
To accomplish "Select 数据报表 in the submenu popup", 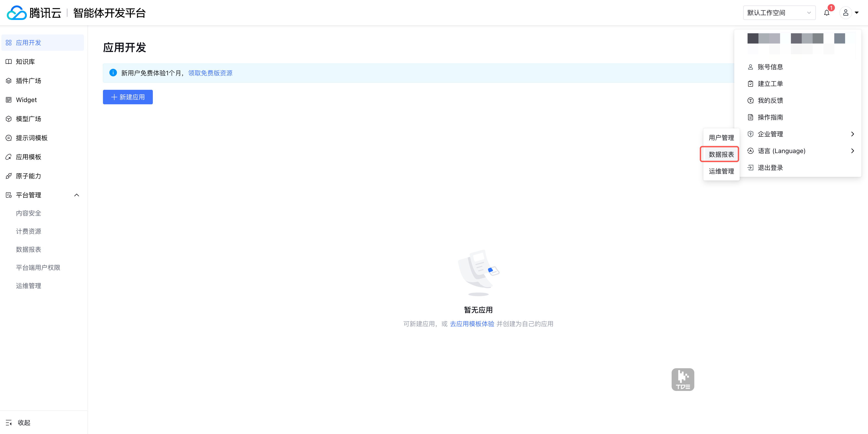I will [721, 154].
